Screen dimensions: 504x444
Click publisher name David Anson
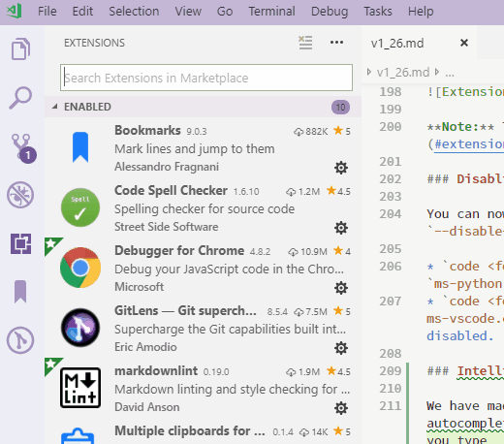pyautogui.click(x=147, y=407)
